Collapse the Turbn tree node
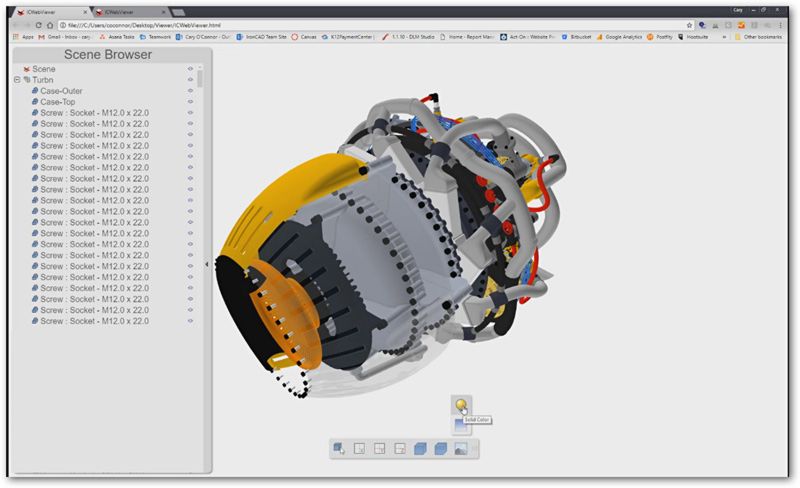Screen dimensions: 800x488 pyautogui.click(x=17, y=80)
